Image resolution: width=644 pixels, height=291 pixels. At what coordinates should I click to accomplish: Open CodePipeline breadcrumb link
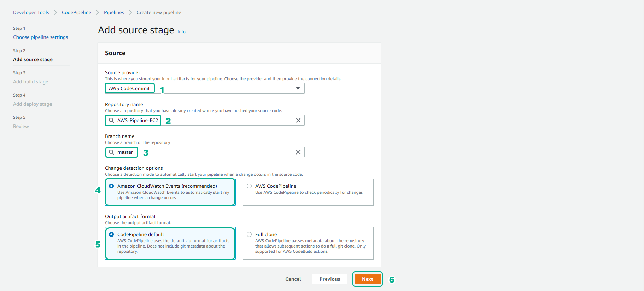pyautogui.click(x=76, y=12)
